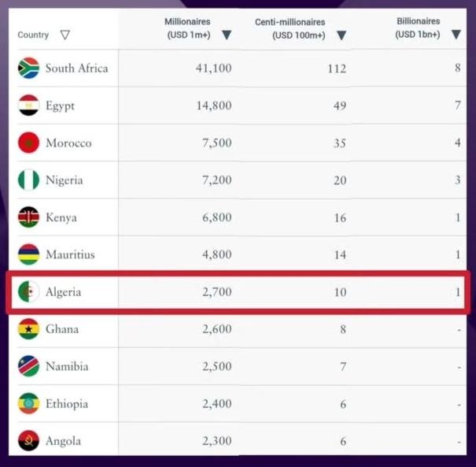Sort by Millionaires column arrow

pyautogui.click(x=227, y=35)
